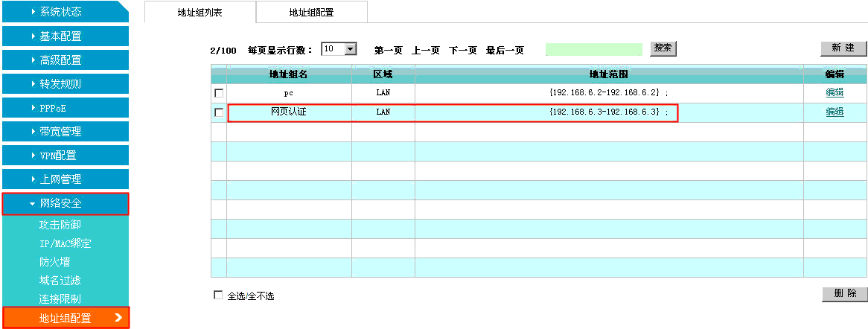Click the 新建 button
Viewport: 868px width, 329px height.
point(843,48)
